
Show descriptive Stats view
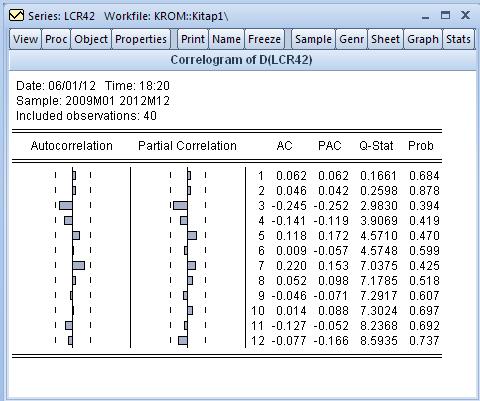(458, 39)
